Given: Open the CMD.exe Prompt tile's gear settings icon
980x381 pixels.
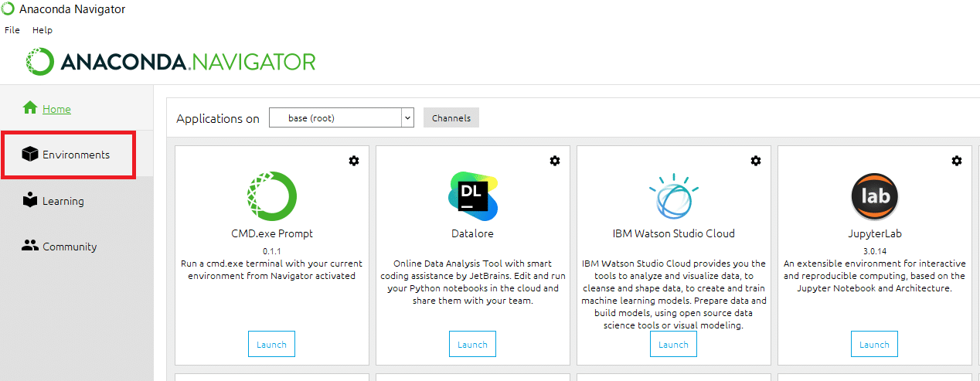Looking at the screenshot, I should coord(354,161).
